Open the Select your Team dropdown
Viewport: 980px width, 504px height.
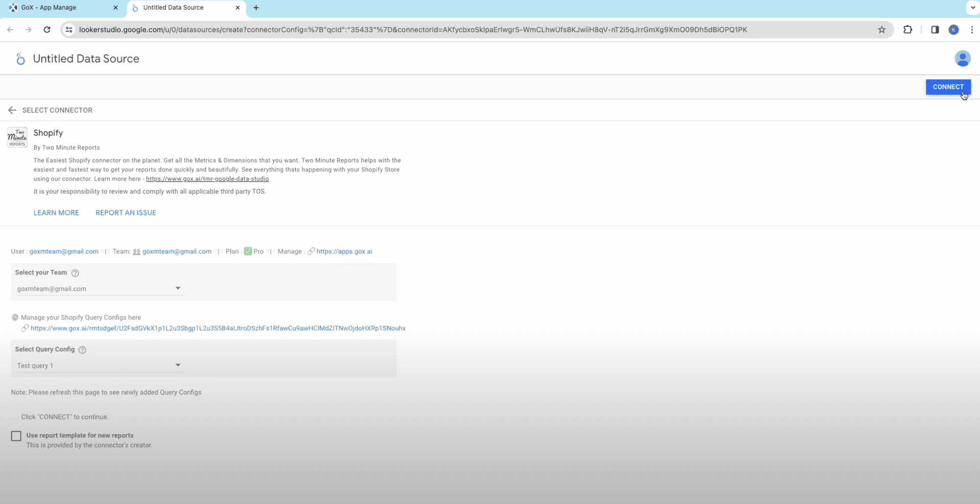(99, 289)
